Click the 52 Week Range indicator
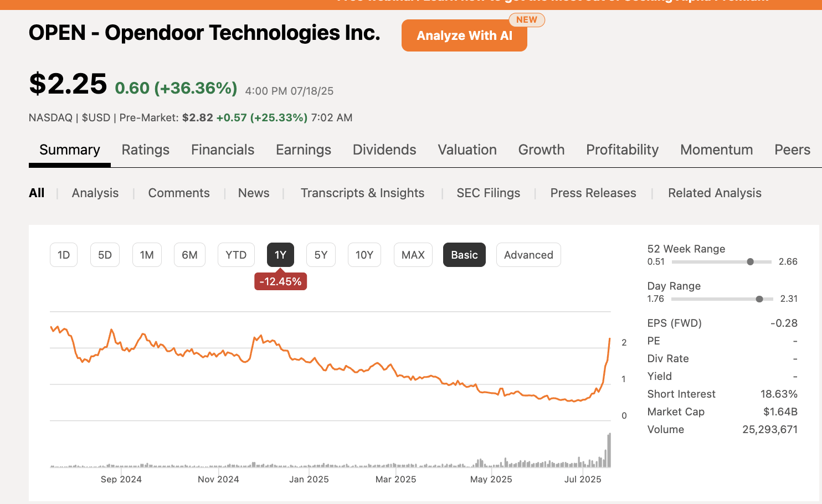The width and height of the screenshot is (822, 504). 751,261
